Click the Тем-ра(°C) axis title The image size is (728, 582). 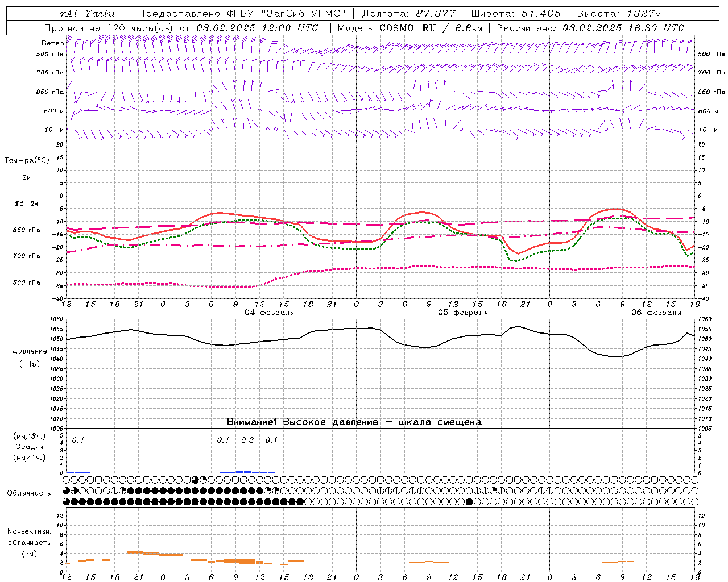27,161
